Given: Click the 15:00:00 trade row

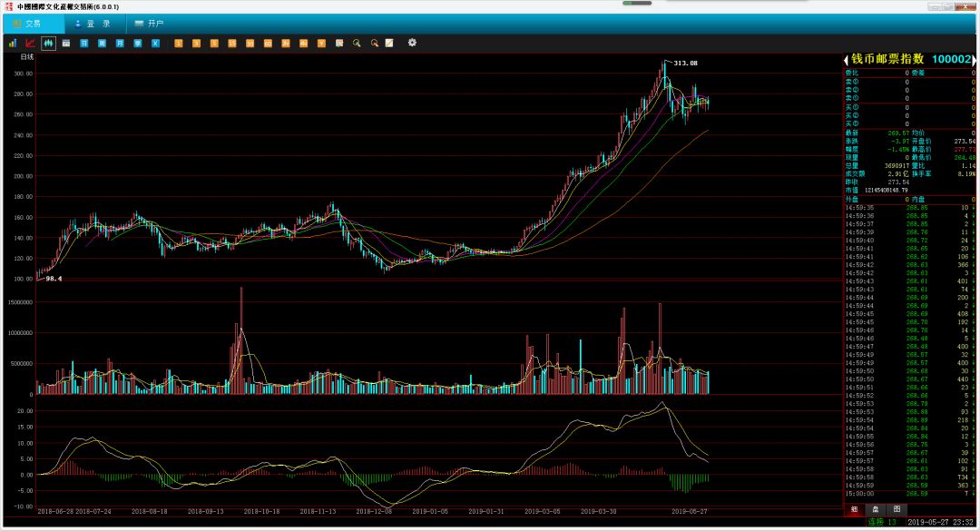Looking at the screenshot, I should 909,494.
